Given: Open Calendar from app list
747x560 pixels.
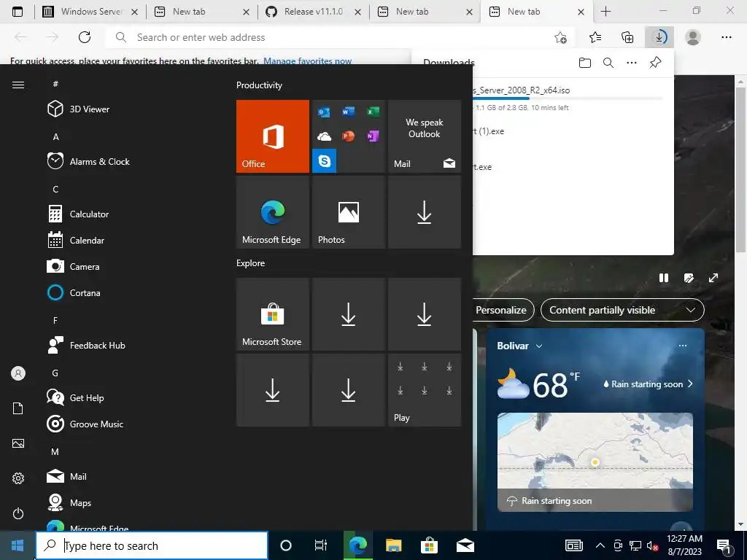Looking at the screenshot, I should [76, 241].
